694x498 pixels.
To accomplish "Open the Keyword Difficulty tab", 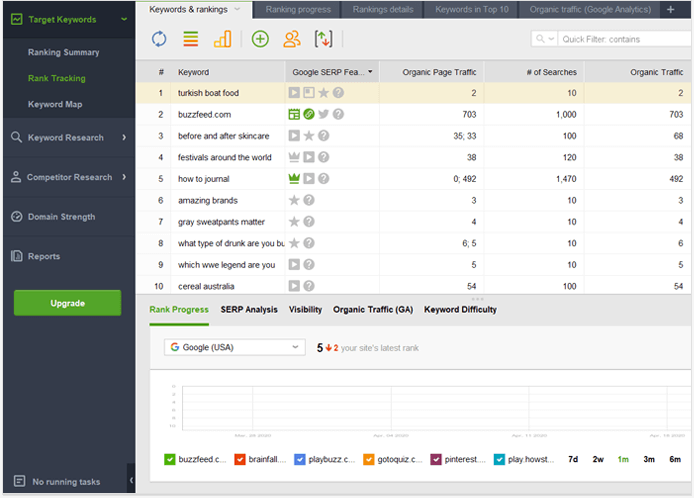I will click(x=460, y=309).
